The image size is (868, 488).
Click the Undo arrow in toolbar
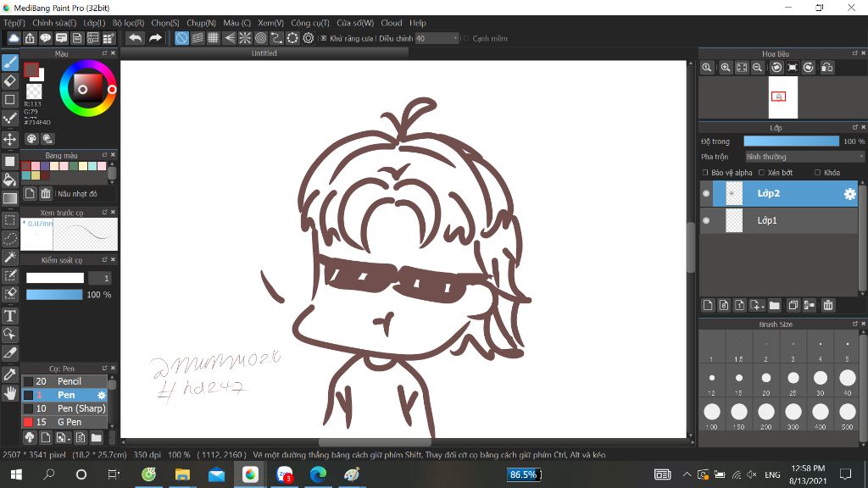(135, 38)
